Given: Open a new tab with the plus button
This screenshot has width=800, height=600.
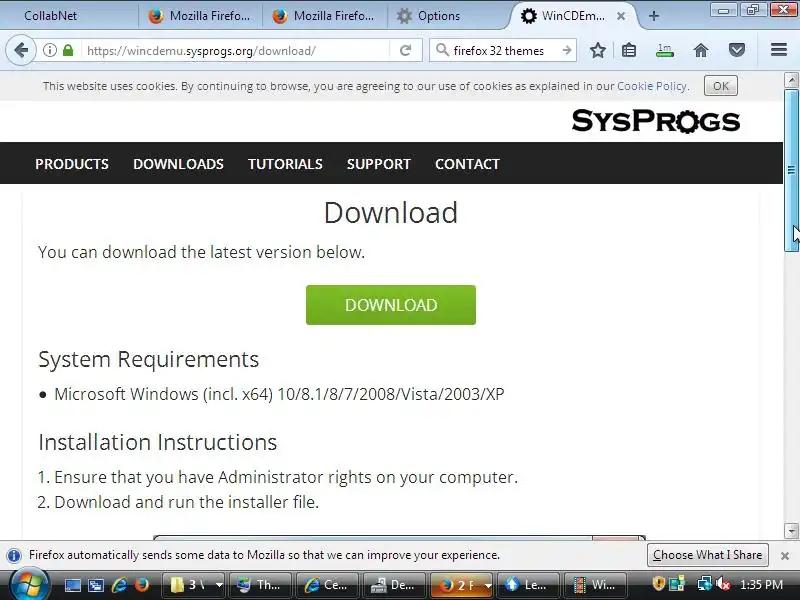Looking at the screenshot, I should pos(654,16).
